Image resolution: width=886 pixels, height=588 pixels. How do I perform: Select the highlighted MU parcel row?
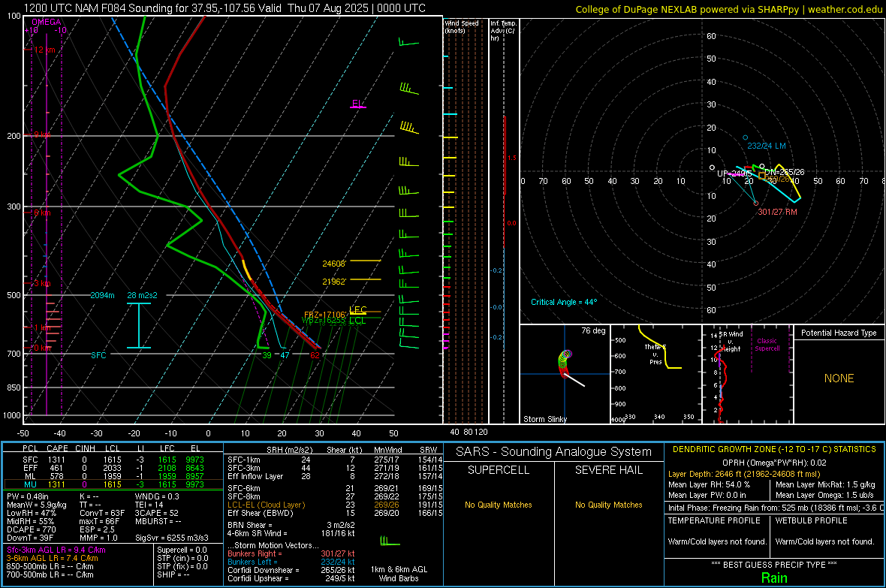(x=114, y=484)
